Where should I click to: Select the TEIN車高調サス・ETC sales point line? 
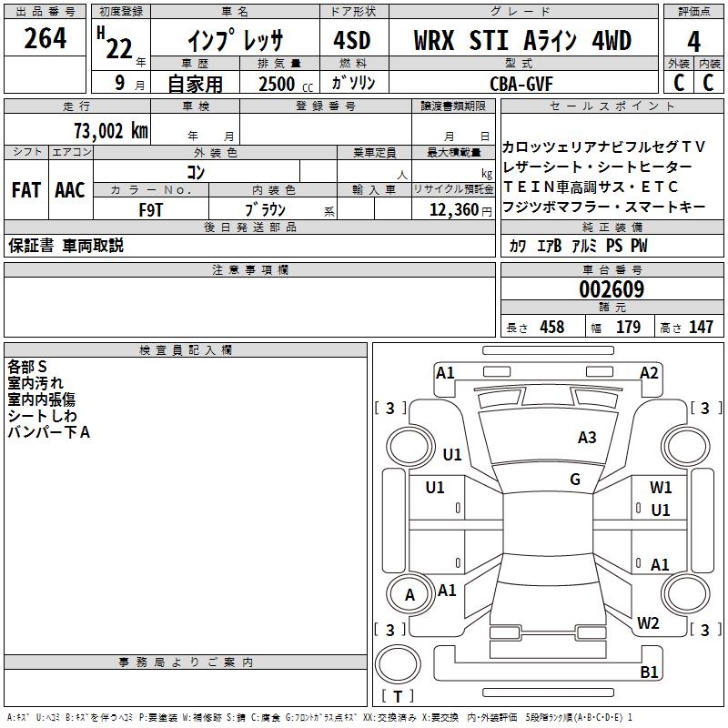coord(590,187)
